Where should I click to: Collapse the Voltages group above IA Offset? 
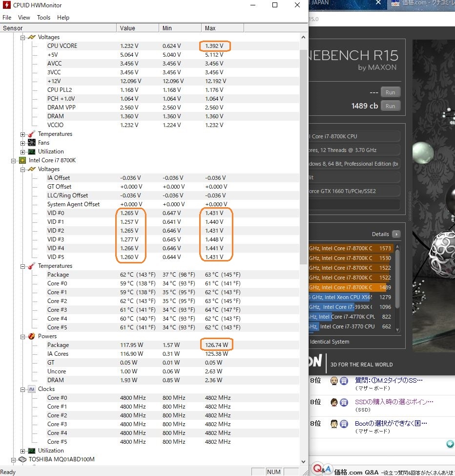click(x=23, y=170)
